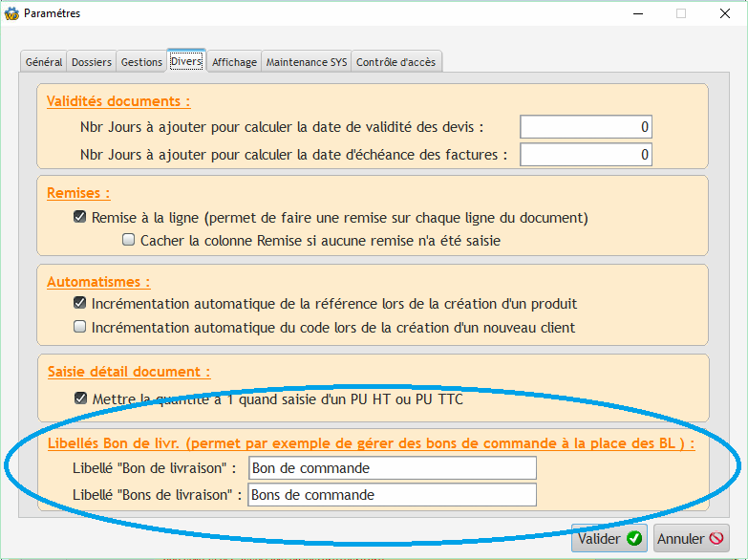Viewport: 748px width, 560px height.
Task: Switch to the Dossiers tab
Action: pos(92,62)
